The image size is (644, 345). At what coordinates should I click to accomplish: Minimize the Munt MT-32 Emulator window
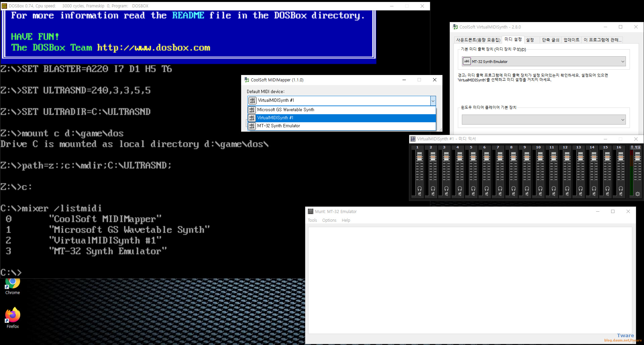coord(598,211)
